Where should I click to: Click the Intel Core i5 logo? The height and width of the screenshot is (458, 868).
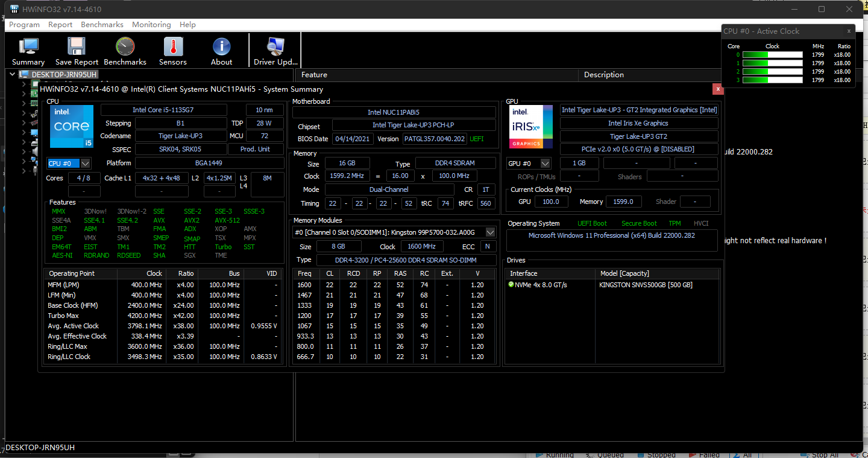pos(72,127)
